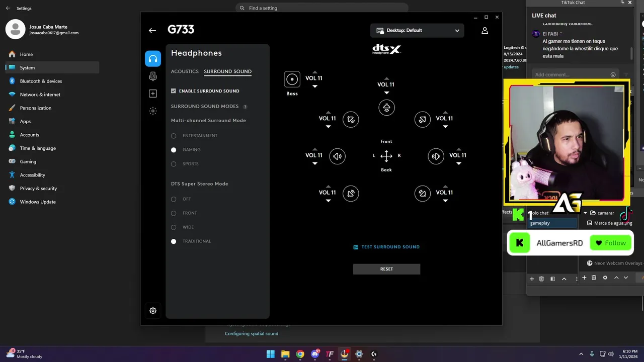
Task: Open the Microphone settings icon in sidebar
Action: (x=153, y=76)
